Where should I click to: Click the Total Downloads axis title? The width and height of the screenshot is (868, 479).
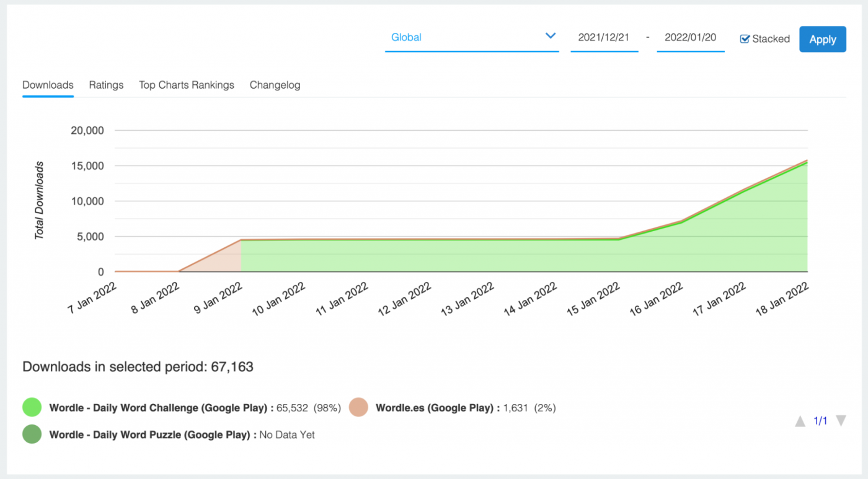tap(39, 201)
